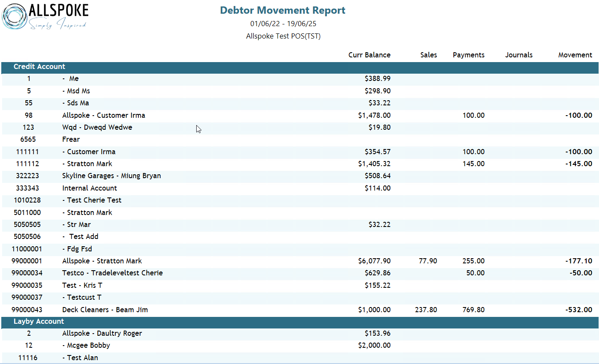Select the - Testcust T account

(81, 297)
